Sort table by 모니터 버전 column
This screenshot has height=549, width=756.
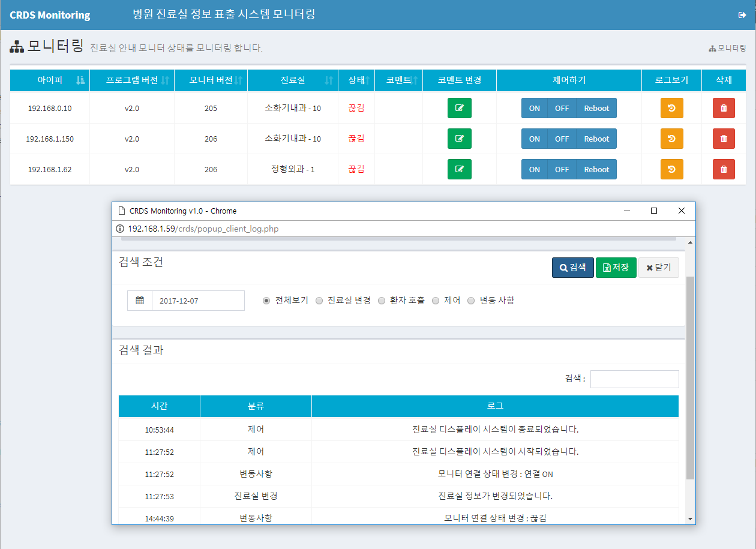[x=211, y=80]
